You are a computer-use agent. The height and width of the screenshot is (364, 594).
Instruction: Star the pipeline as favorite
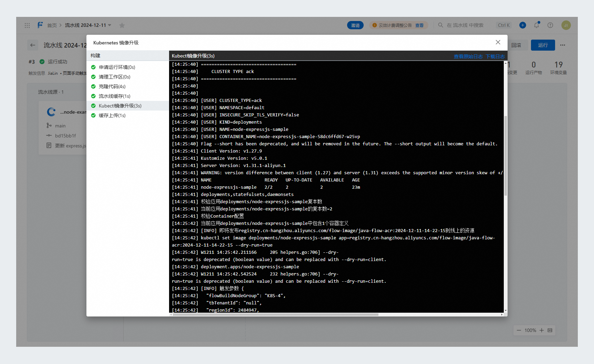[122, 25]
